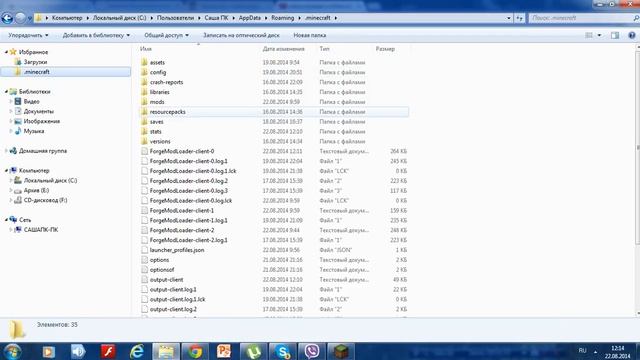640x360 pixels.
Task: Click the Forward navigation arrow
Action: (20, 18)
